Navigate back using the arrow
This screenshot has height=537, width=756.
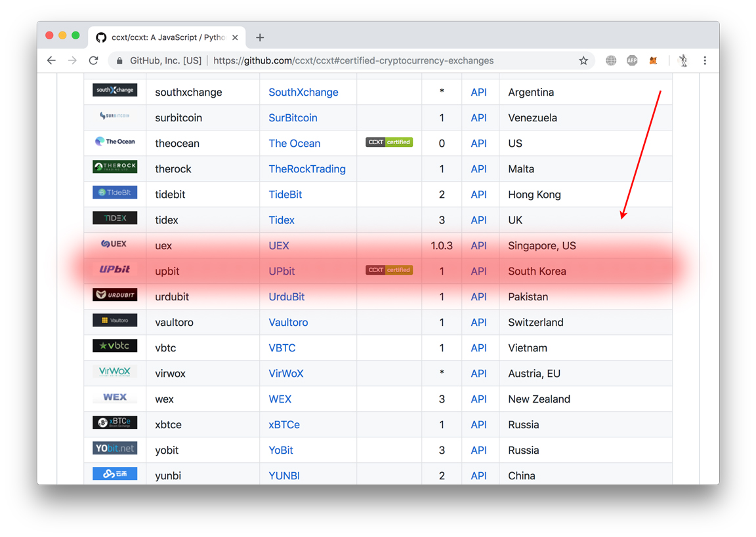[x=51, y=60]
